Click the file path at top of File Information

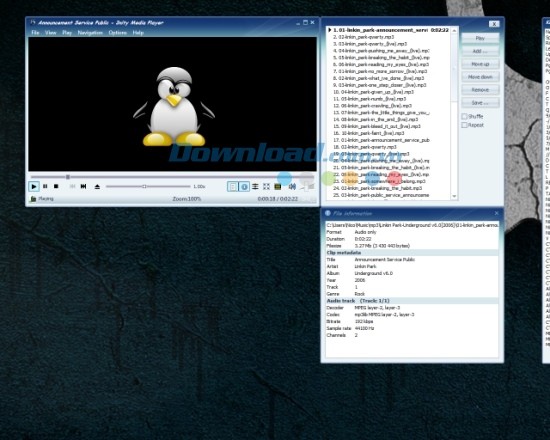point(412,225)
